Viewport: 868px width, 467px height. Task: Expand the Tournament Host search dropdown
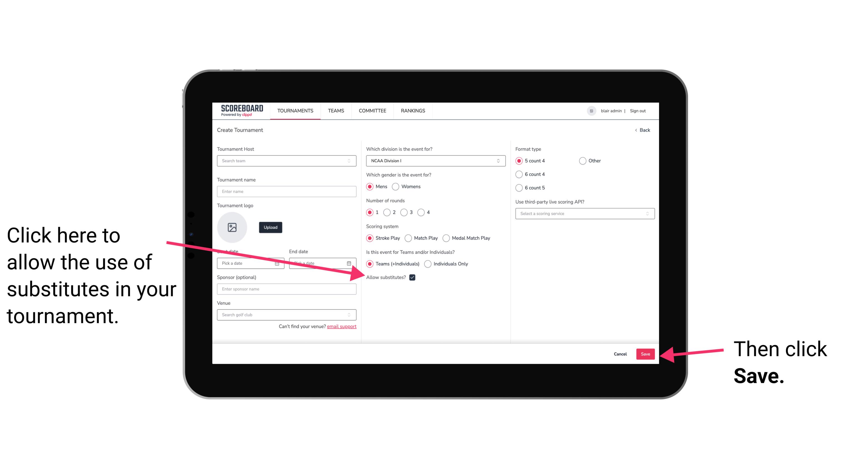pos(352,161)
